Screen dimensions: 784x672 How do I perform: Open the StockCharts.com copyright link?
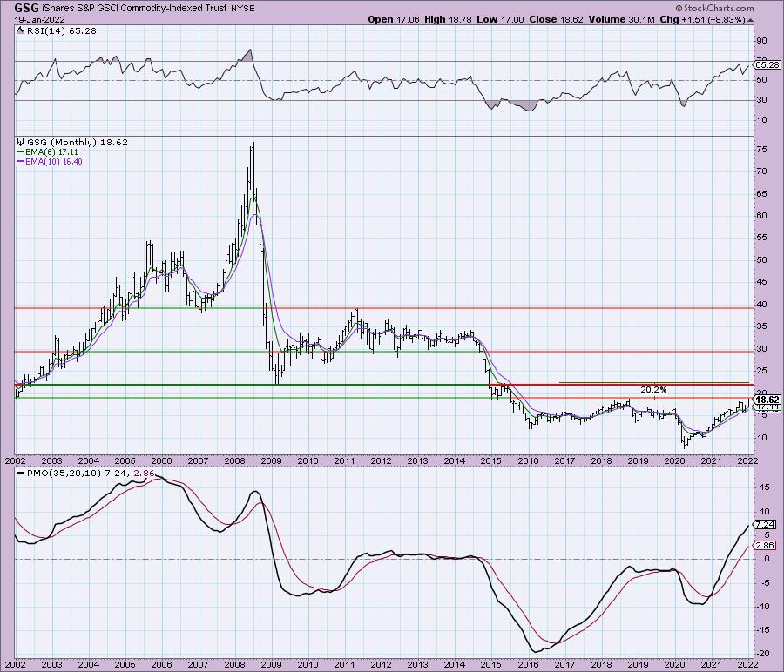click(x=715, y=8)
